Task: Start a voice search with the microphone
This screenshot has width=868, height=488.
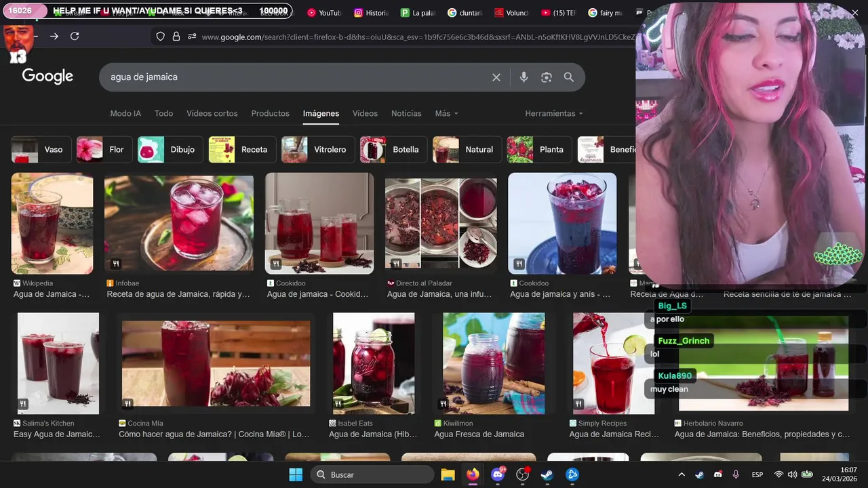Action: pos(524,77)
